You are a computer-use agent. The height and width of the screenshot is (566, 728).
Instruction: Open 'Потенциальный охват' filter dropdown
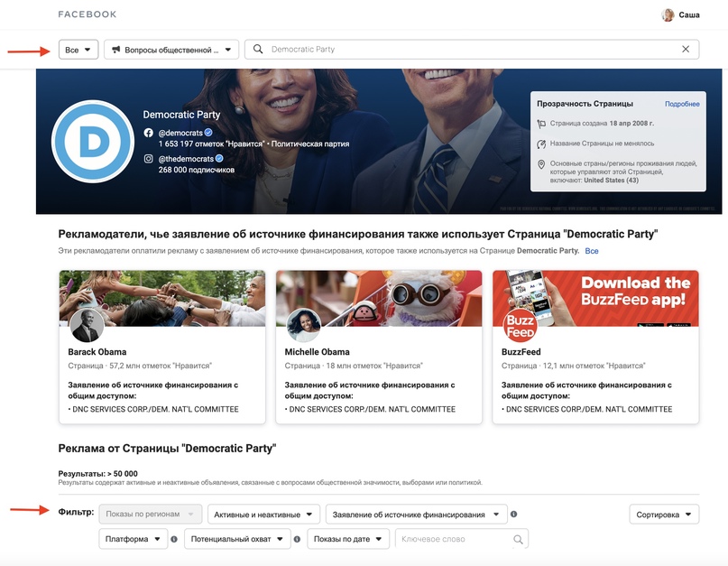[x=238, y=539]
